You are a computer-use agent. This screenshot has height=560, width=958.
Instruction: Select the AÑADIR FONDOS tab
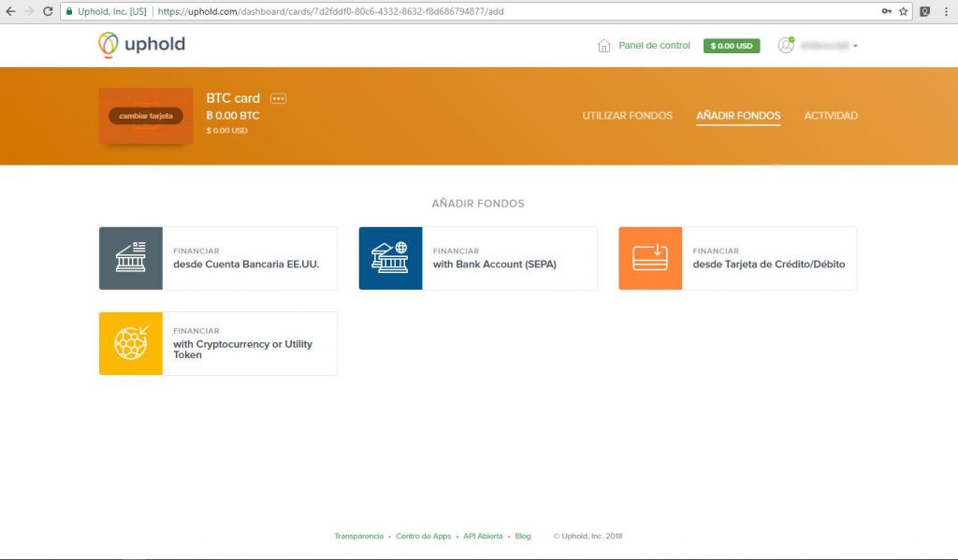pyautogui.click(x=738, y=116)
